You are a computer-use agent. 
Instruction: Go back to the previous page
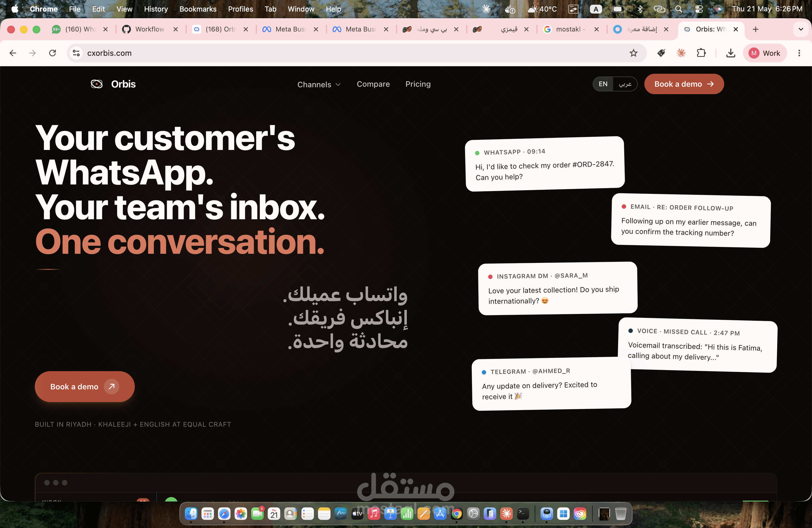click(x=13, y=53)
